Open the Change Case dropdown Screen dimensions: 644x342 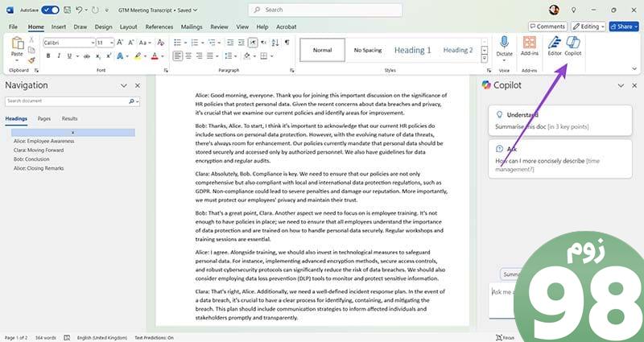point(145,43)
